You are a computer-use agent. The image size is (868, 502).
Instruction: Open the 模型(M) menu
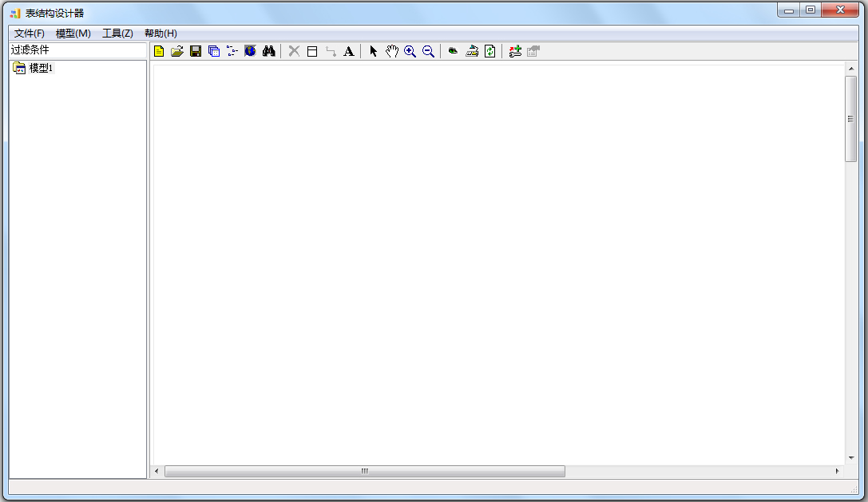click(73, 34)
